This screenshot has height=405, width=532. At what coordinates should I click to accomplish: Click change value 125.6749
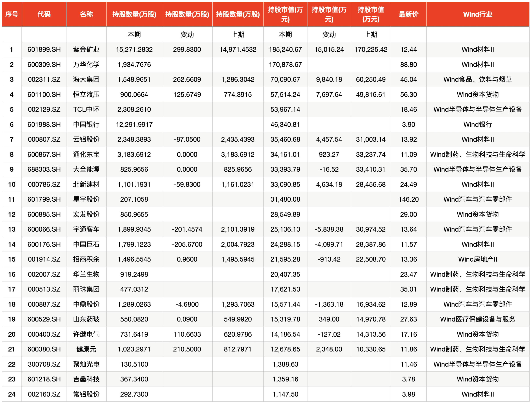point(187,95)
